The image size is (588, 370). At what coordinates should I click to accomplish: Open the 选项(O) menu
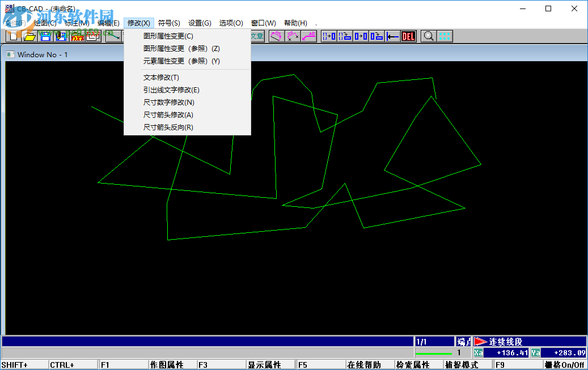point(231,23)
